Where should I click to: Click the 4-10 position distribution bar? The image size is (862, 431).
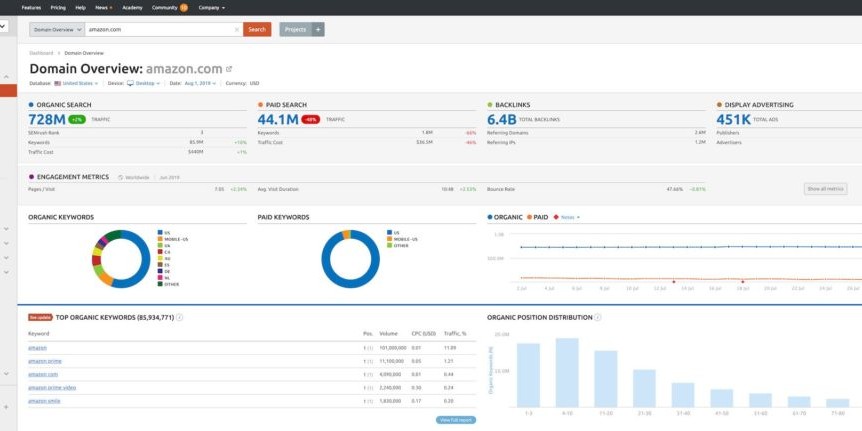[567, 372]
